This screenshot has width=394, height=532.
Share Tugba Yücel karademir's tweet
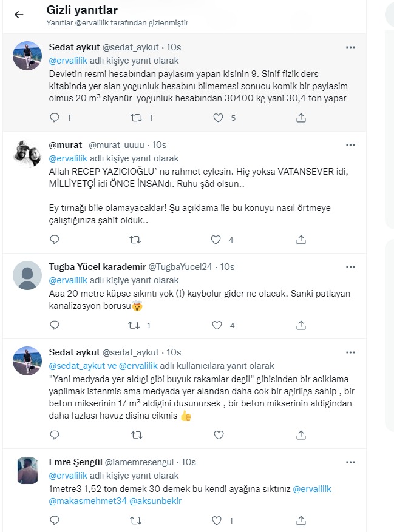pyautogui.click(x=301, y=326)
